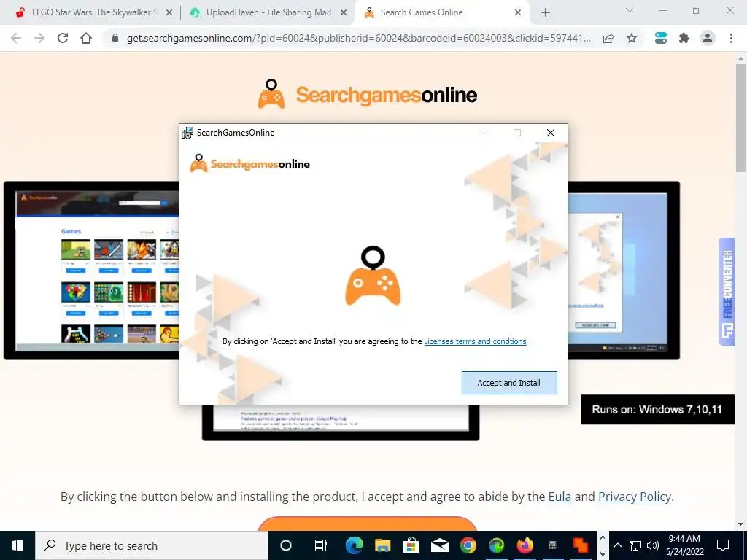Minimize the SearchGamesOnline installer dialog
This screenshot has height=560, width=747.
point(484,133)
